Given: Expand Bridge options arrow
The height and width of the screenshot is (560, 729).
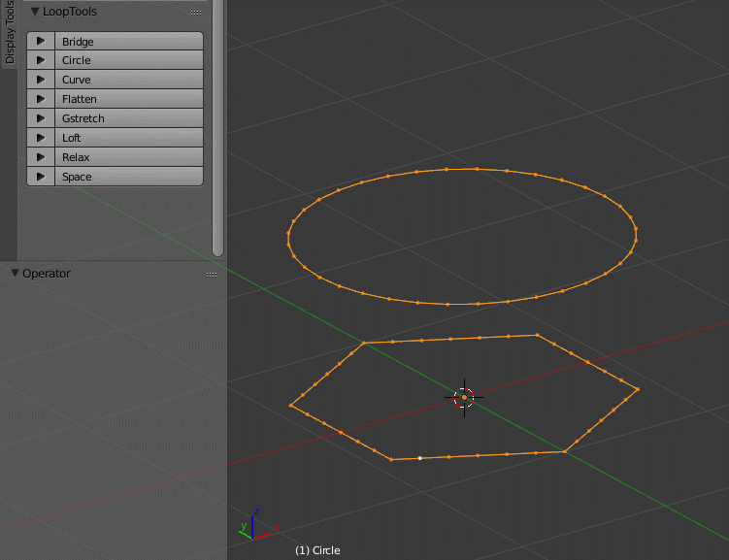Looking at the screenshot, I should (x=41, y=42).
